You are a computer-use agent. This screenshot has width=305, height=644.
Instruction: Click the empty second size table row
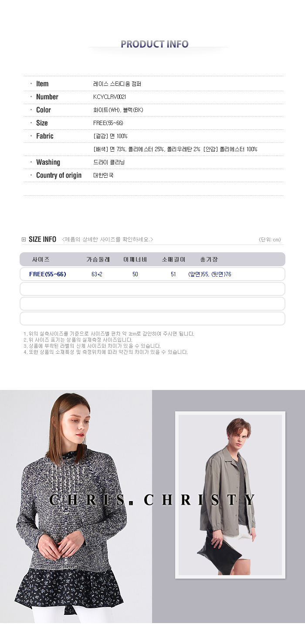pyautogui.click(x=152, y=289)
